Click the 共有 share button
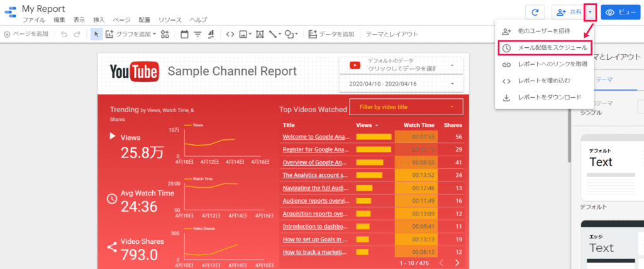Screen dimensions: 644x269 click(568, 13)
